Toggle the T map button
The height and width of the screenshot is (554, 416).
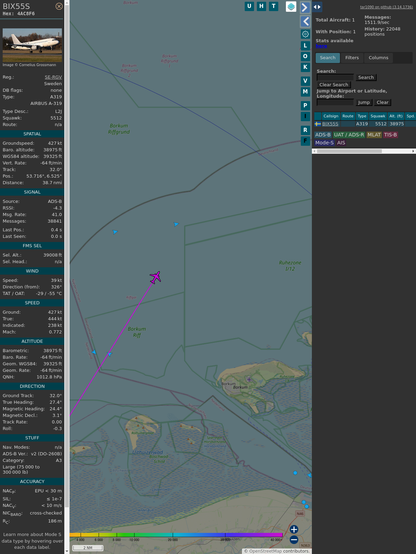pyautogui.click(x=273, y=6)
